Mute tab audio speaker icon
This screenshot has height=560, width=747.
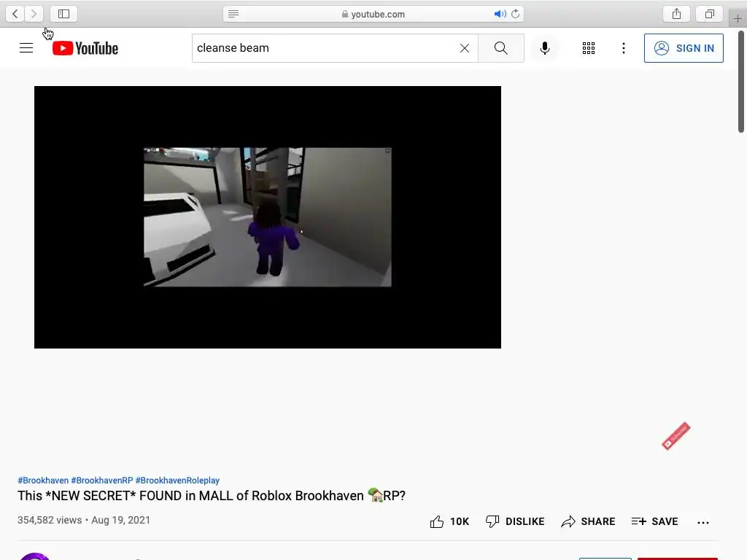[500, 14]
